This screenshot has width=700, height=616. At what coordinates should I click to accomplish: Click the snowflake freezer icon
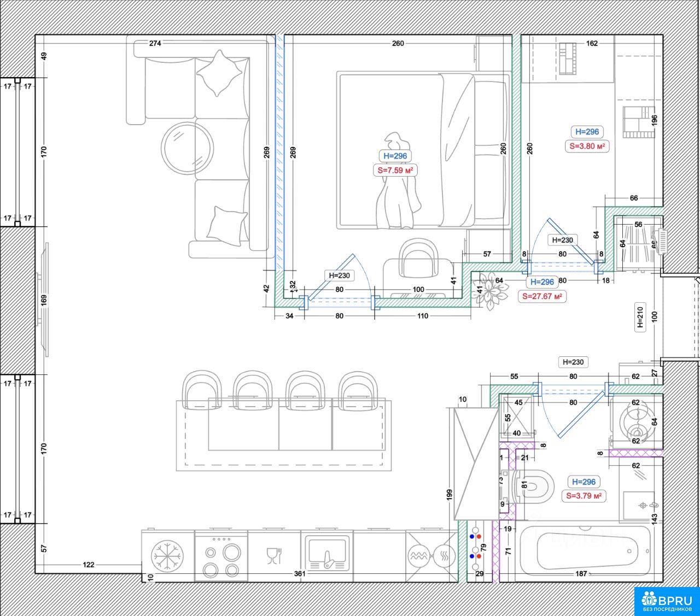167,556
